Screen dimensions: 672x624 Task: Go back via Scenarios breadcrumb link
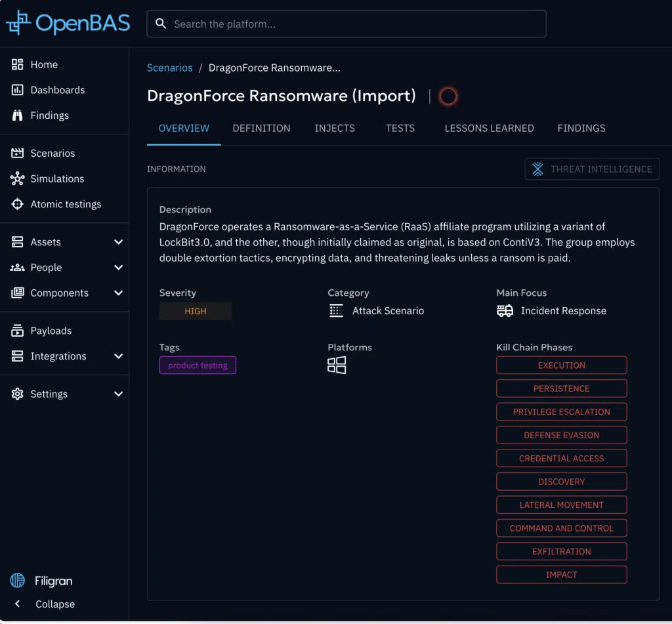click(x=170, y=68)
